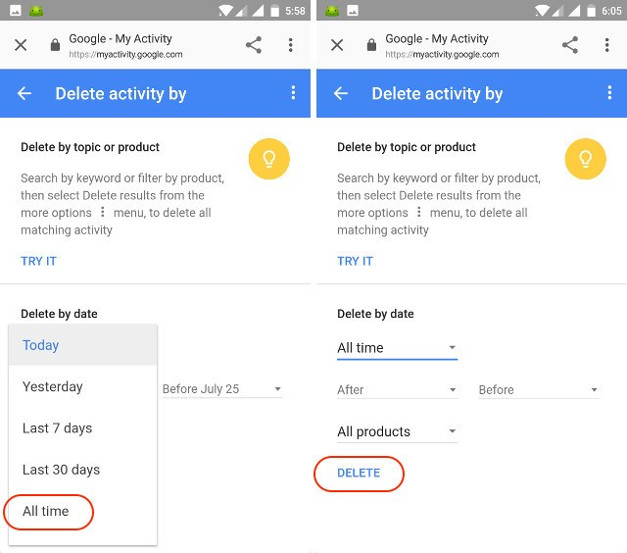The width and height of the screenshot is (627, 553).
Task: Open browser overflow menu in left screenshot
Action: coord(291,45)
